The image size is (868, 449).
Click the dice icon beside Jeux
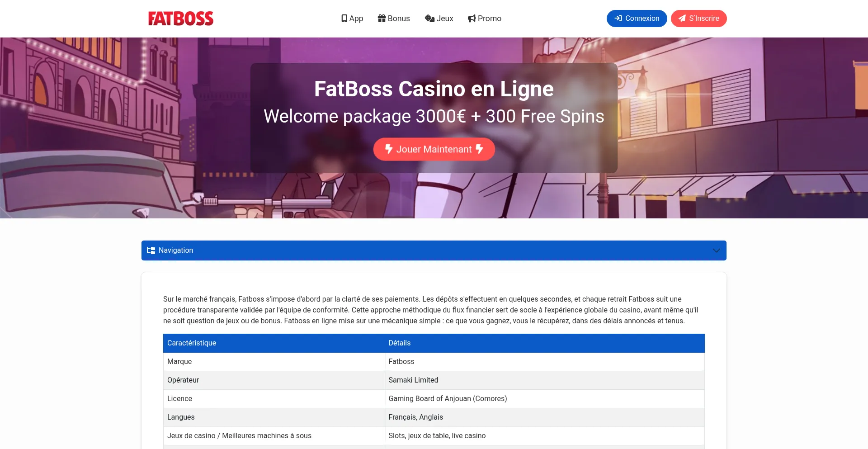coord(429,19)
